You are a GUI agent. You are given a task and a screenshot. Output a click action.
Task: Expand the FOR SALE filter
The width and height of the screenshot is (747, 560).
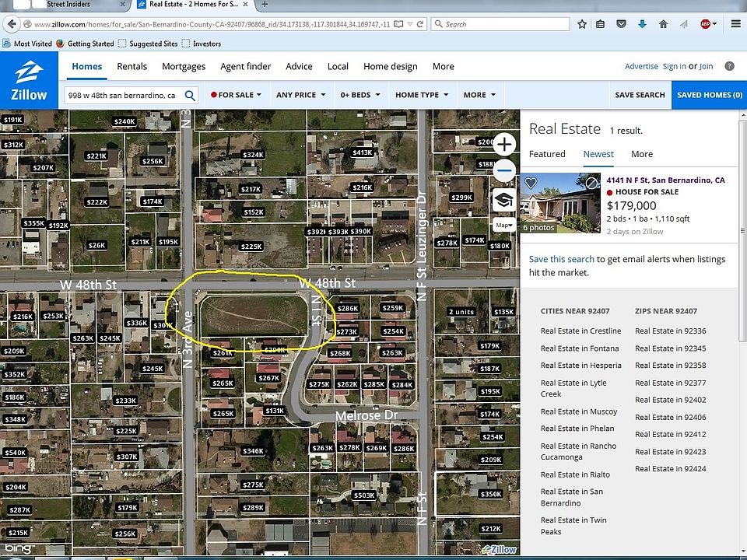coord(237,95)
